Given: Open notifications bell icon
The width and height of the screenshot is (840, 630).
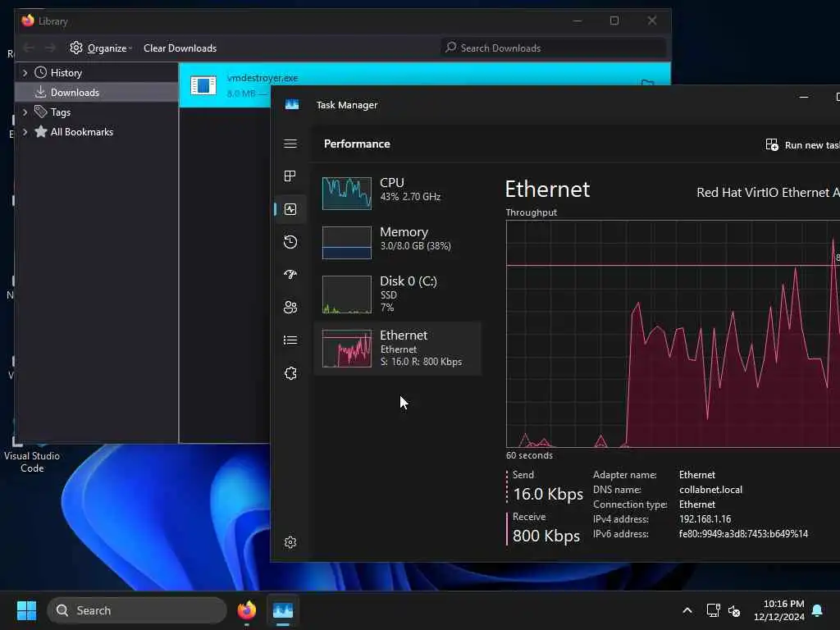Looking at the screenshot, I should click(817, 610).
